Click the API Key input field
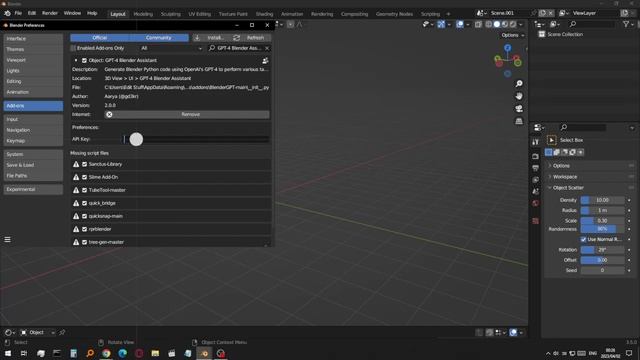The width and height of the screenshot is (640, 360). click(196, 139)
